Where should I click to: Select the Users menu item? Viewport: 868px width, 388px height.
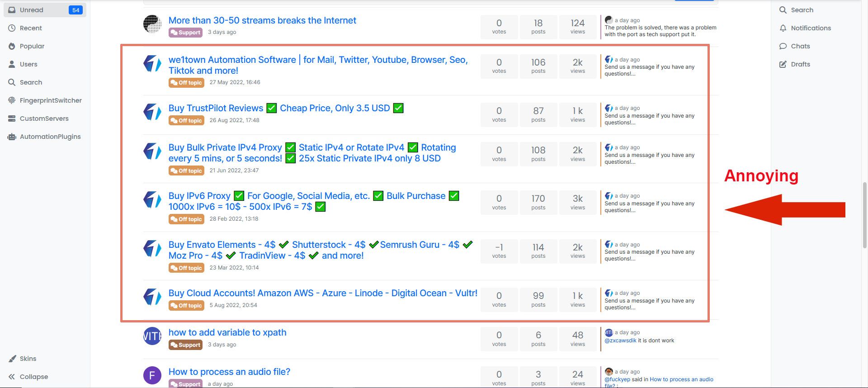coord(28,64)
